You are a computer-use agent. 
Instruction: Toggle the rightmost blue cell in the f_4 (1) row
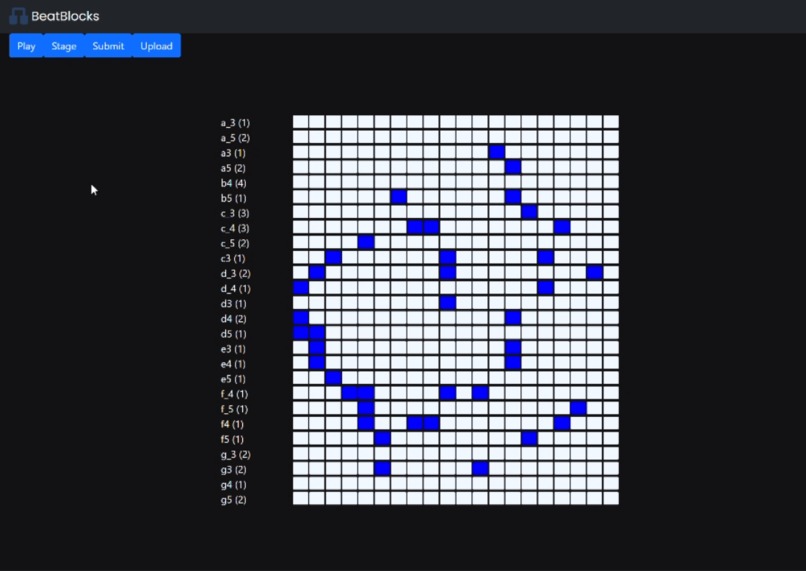point(480,393)
